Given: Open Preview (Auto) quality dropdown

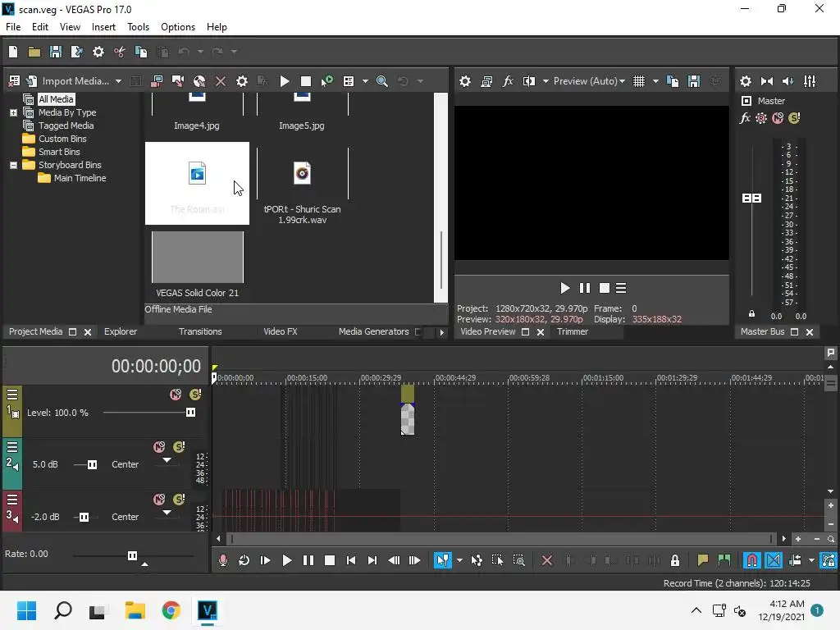Looking at the screenshot, I should pyautogui.click(x=589, y=81).
